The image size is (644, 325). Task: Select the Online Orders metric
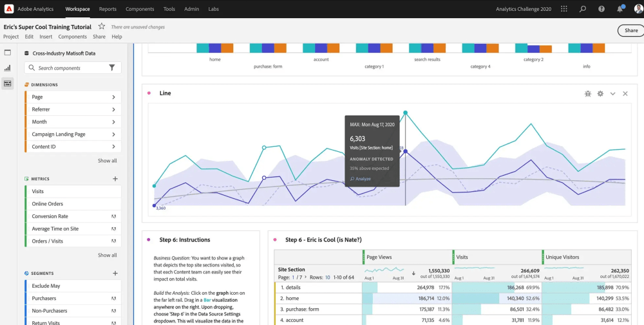pos(73,204)
